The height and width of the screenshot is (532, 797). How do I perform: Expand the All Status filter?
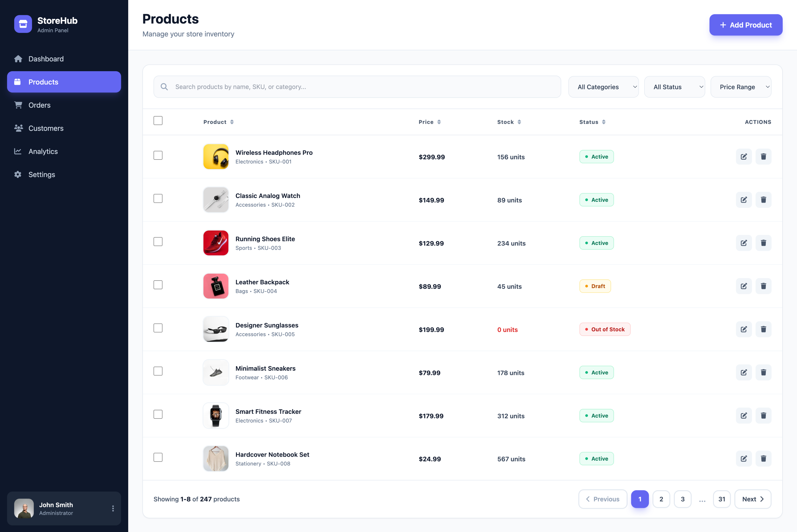pos(674,87)
